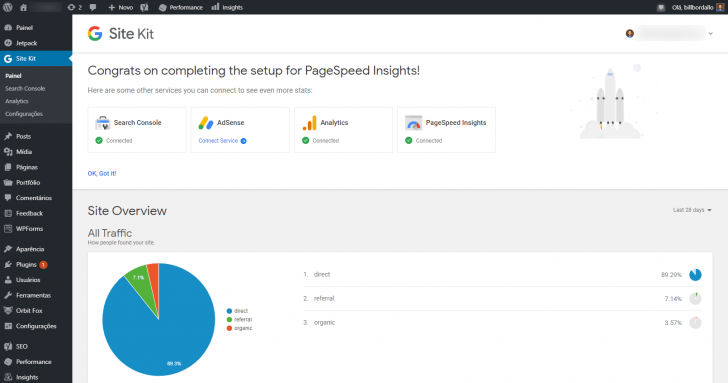Visit site via home icon
This screenshot has height=383, width=728.
[23, 7]
